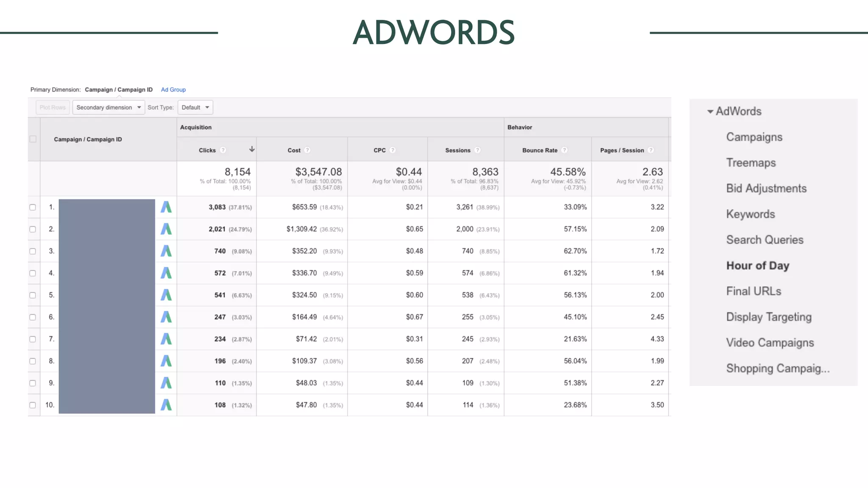Click the AdWords icon in row 3
Image resolution: width=868 pixels, height=488 pixels.
pyautogui.click(x=166, y=251)
